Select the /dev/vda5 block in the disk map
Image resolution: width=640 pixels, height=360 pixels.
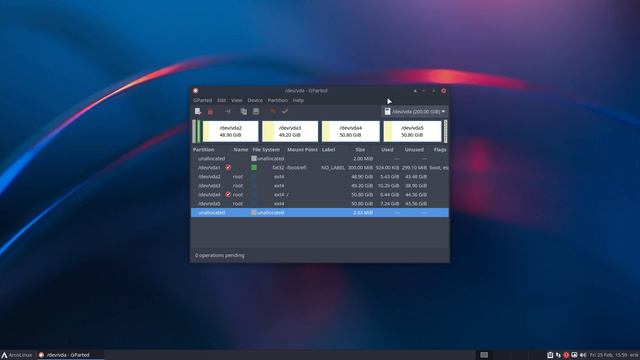tap(412, 131)
